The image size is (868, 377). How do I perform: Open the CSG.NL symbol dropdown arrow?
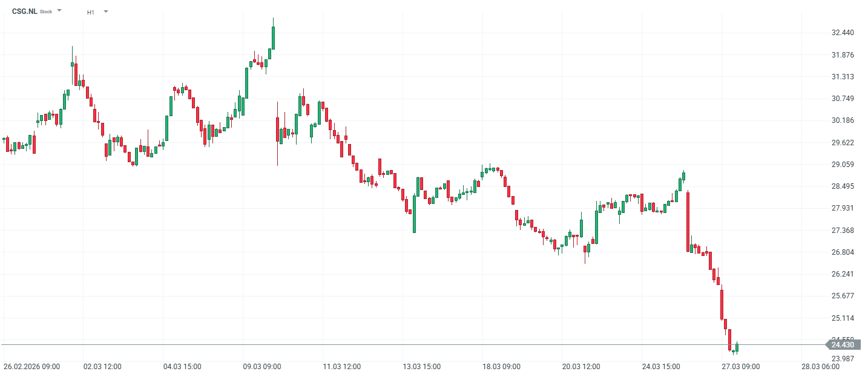tap(59, 11)
